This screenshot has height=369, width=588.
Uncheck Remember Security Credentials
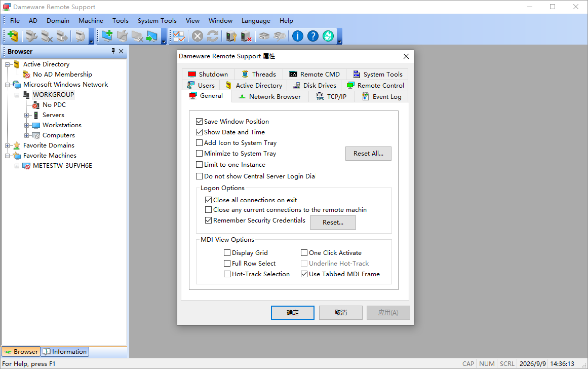click(x=209, y=220)
